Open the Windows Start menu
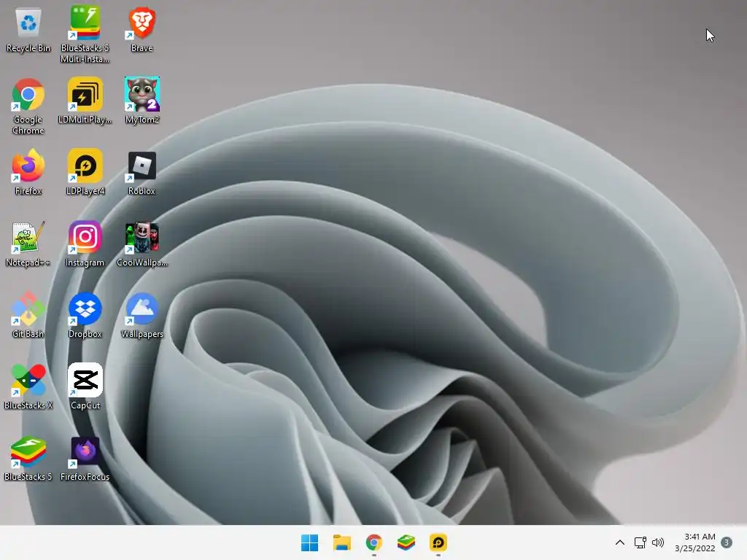The height and width of the screenshot is (560, 747). click(309, 542)
